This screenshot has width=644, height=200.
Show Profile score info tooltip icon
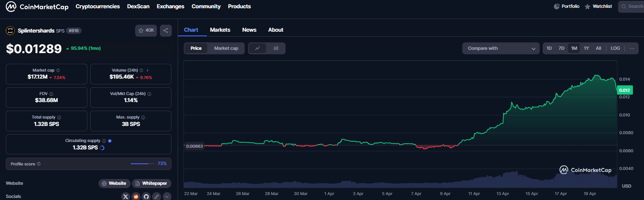[x=39, y=164]
